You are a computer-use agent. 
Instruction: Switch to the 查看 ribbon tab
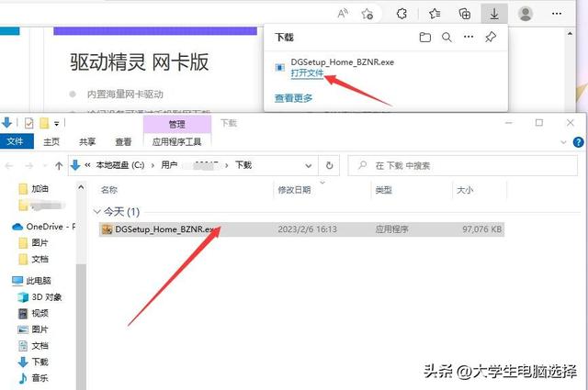point(123,141)
